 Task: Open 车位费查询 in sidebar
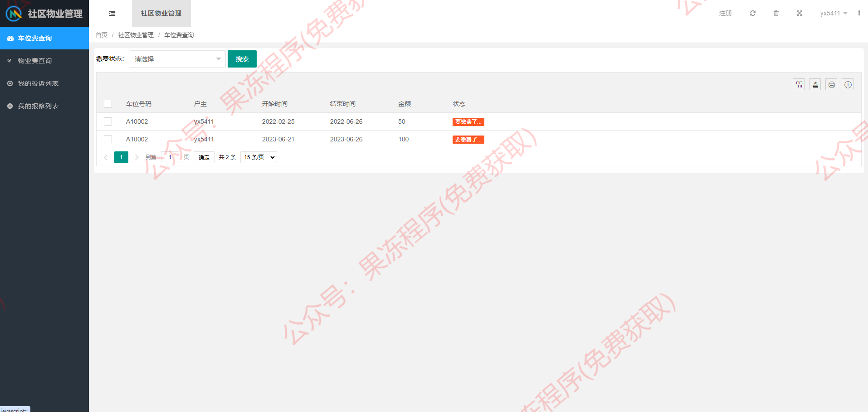point(44,38)
